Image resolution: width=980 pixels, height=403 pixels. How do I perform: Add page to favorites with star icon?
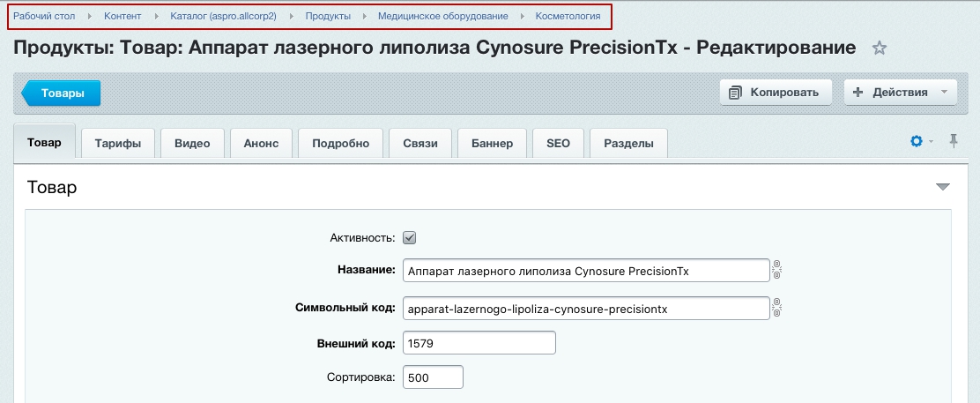pyautogui.click(x=880, y=49)
